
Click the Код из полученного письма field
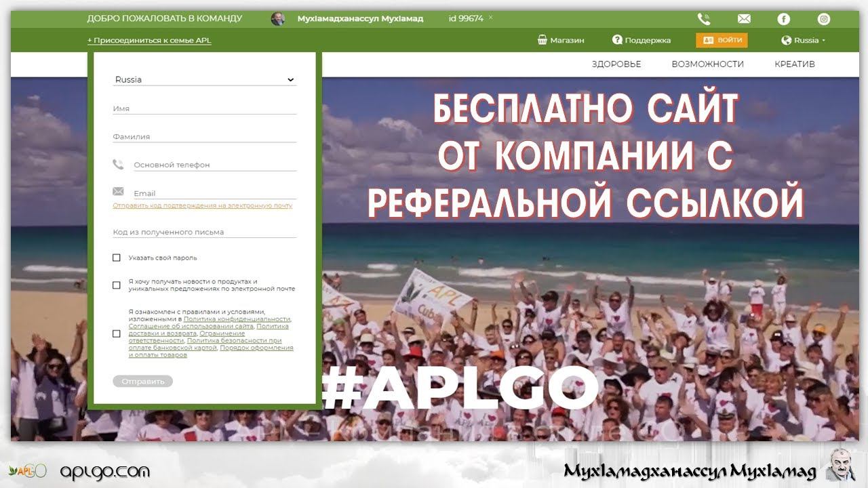(205, 232)
